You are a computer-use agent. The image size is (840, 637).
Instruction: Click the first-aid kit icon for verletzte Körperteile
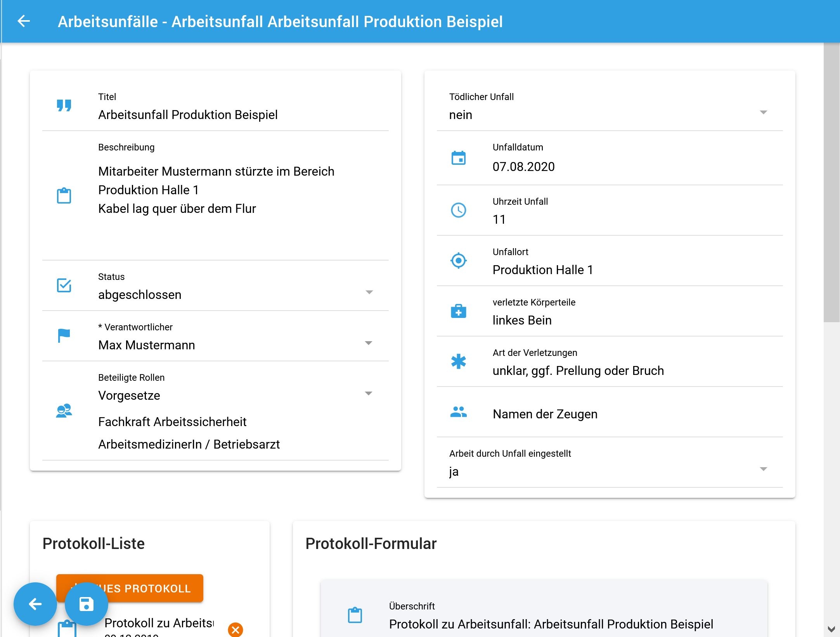[458, 311]
